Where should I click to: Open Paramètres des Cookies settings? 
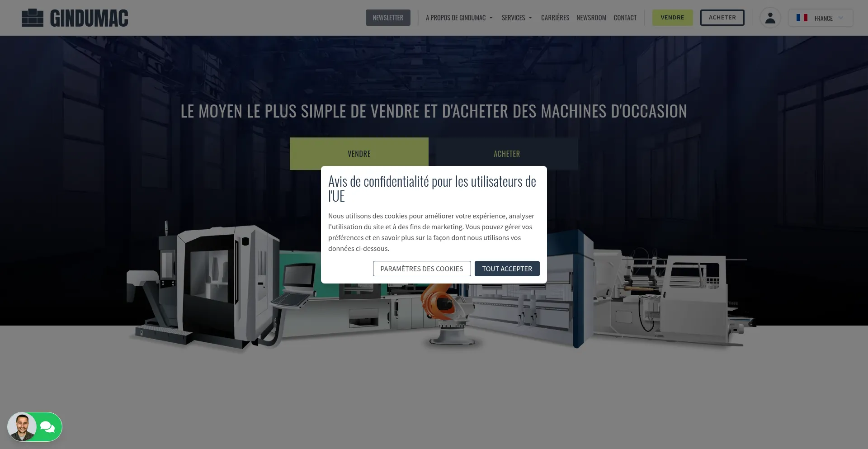pos(421,269)
